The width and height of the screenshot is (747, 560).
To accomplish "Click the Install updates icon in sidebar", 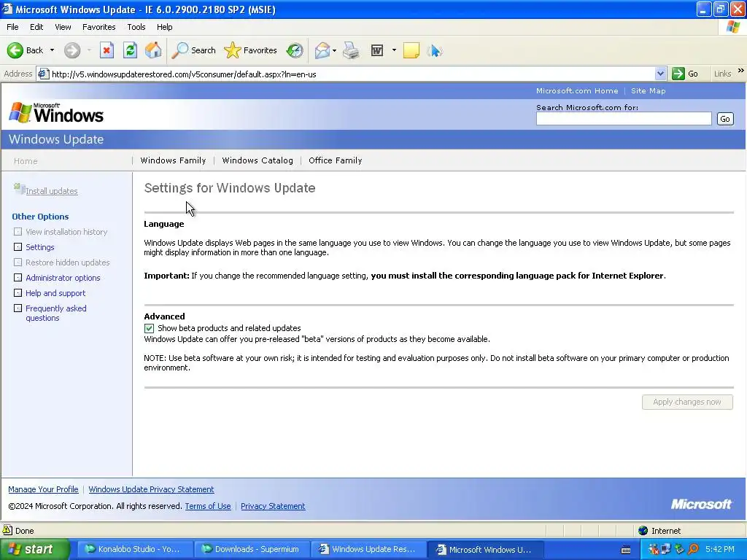I will (19, 189).
